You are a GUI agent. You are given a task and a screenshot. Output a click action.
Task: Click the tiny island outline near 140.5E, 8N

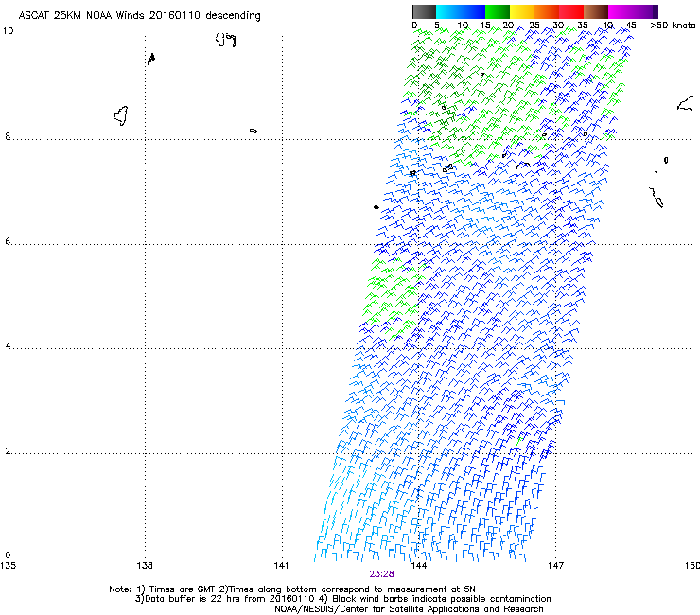click(254, 131)
